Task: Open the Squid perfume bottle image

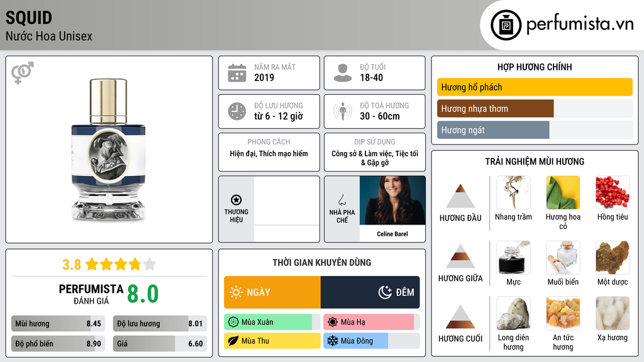Action: [x=109, y=150]
